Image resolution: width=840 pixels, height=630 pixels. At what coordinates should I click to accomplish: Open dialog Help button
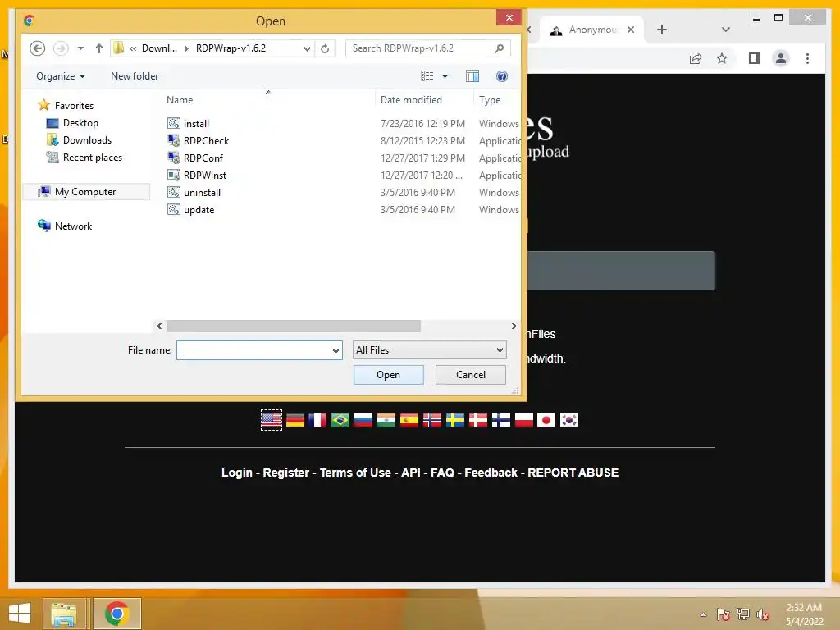502,76
